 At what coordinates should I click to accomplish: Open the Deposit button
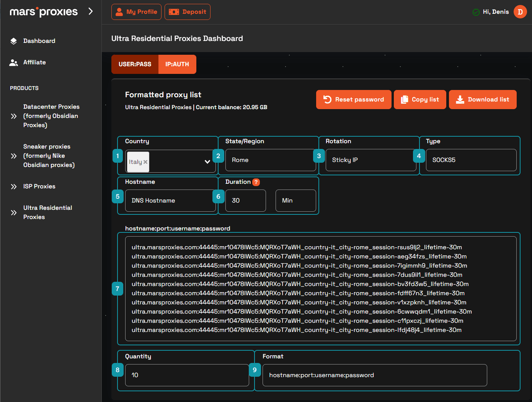point(188,12)
